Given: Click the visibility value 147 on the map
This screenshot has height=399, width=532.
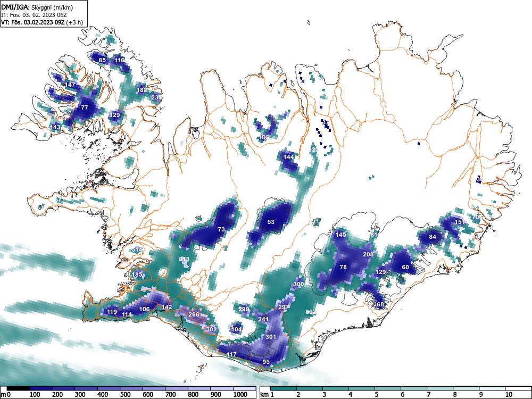Looking at the screenshot, I should tap(70, 85).
